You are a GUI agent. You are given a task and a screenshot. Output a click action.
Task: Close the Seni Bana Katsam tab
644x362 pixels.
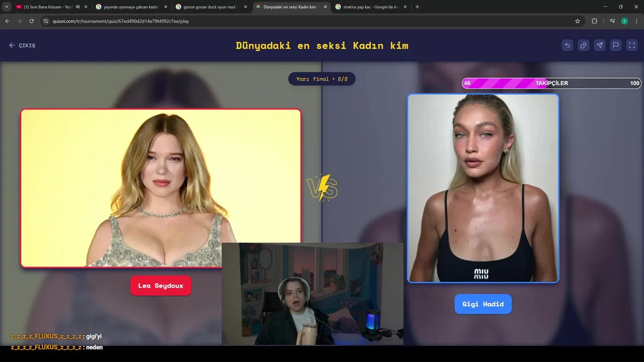point(86,7)
